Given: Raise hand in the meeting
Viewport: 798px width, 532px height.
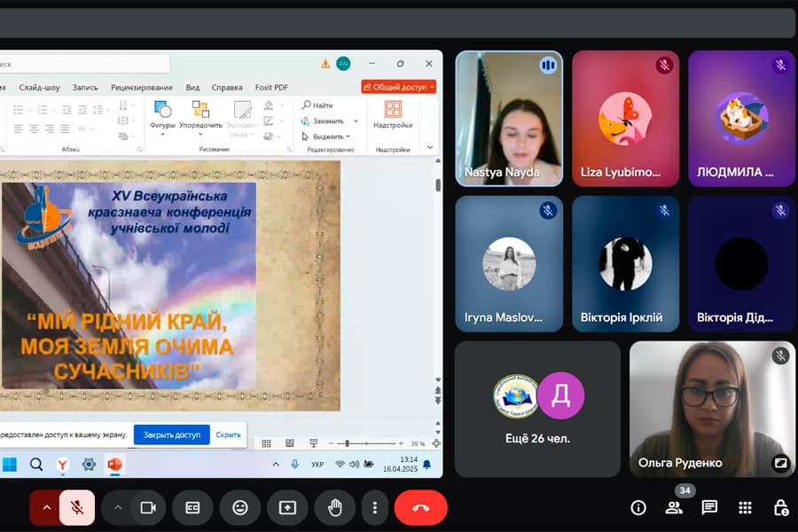Looking at the screenshot, I should [334, 507].
